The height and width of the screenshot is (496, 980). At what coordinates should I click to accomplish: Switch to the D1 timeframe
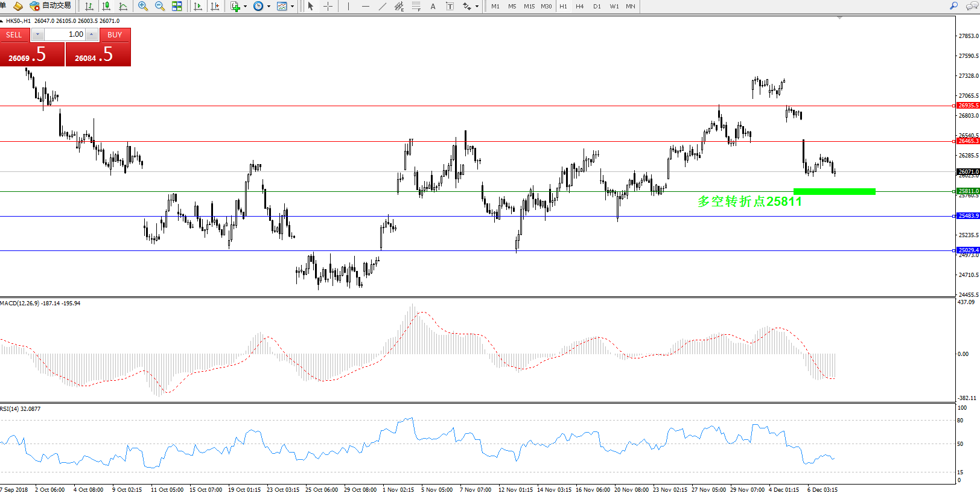tap(597, 6)
